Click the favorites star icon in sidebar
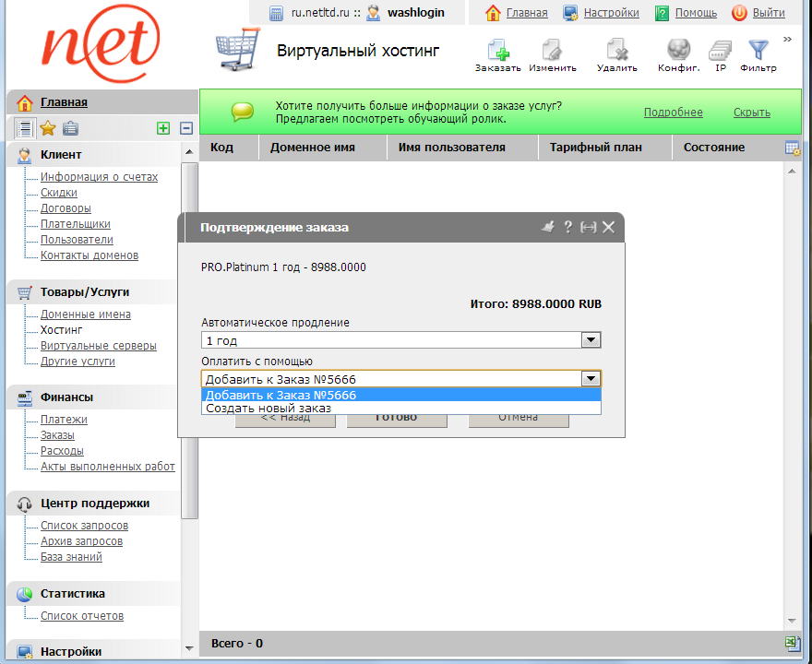 click(x=48, y=128)
